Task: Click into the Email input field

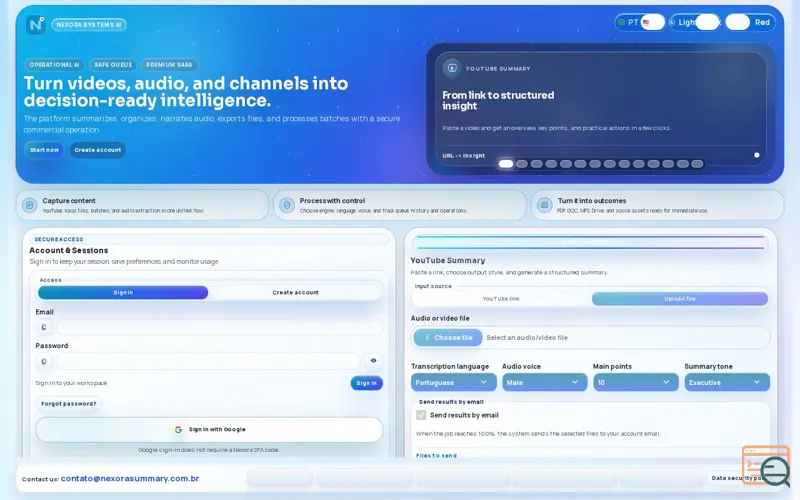Action: pos(219,327)
